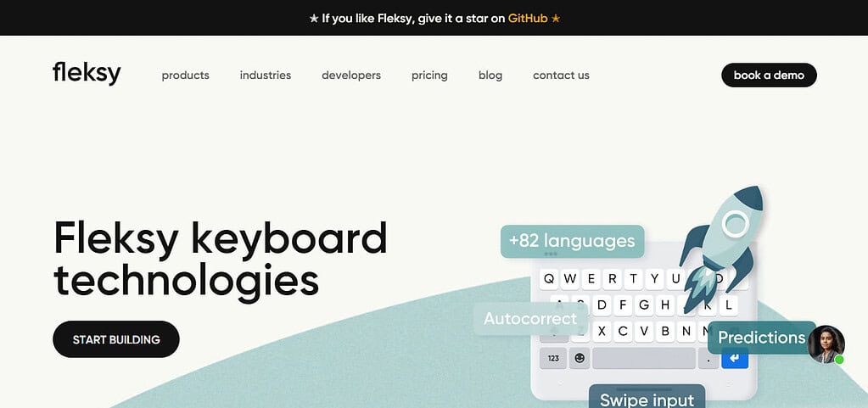The width and height of the screenshot is (868, 408).
Task: Open the contact us page
Action: (x=562, y=75)
